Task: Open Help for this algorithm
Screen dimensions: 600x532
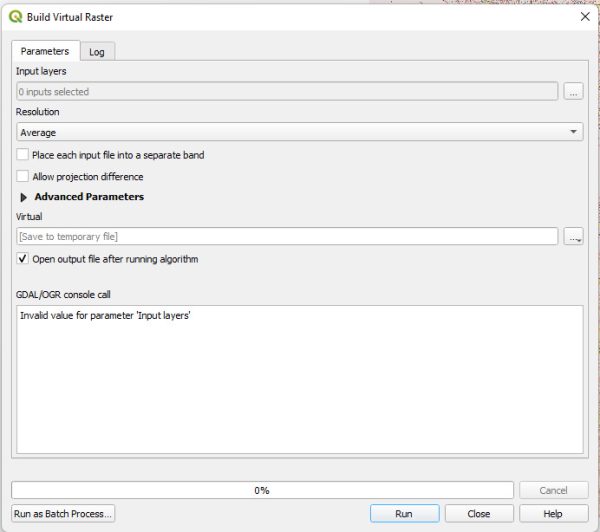Action: pos(553,514)
